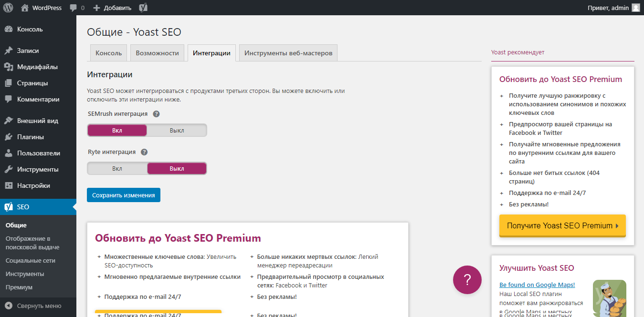Image resolution: width=644 pixels, height=317 pixels.
Task: Open comments via the speech bubble icon
Action: [74, 7]
